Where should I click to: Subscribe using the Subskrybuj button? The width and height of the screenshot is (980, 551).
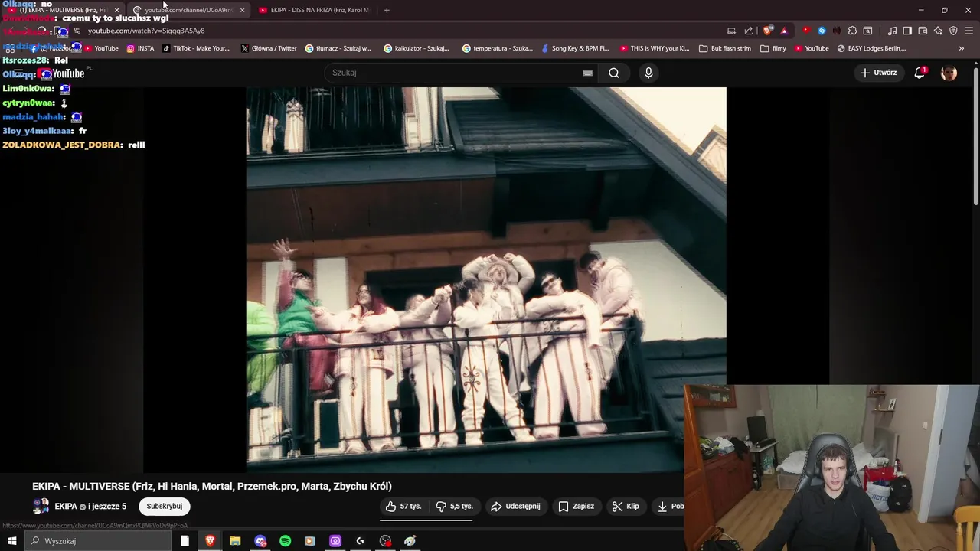click(x=165, y=507)
